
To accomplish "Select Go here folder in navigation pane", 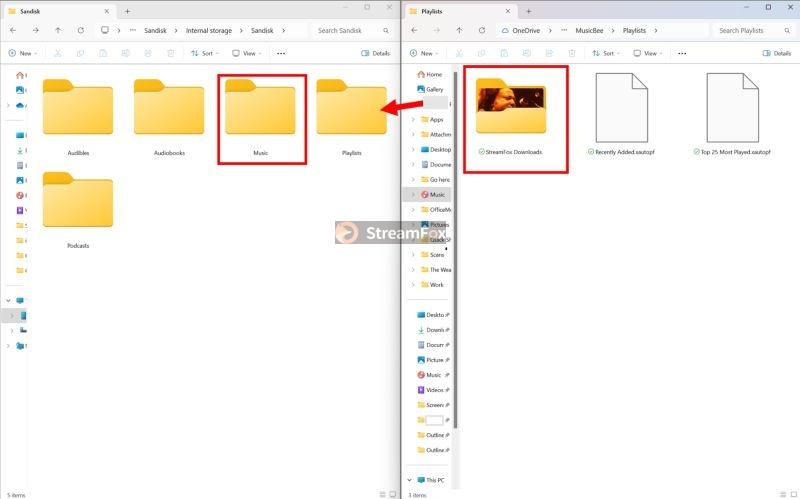I will [435, 180].
